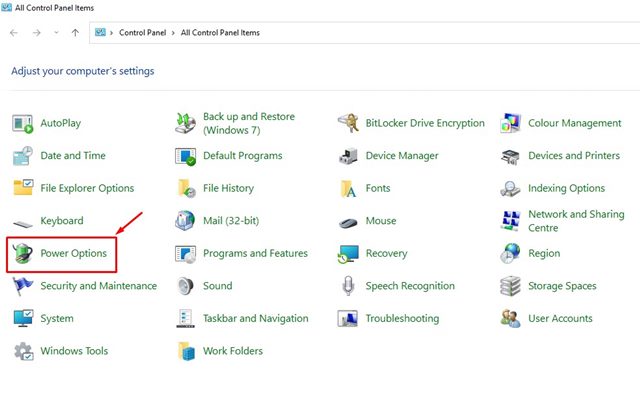Expand recent locations dropdown chevron
The width and height of the screenshot is (640, 420).
[x=57, y=33]
